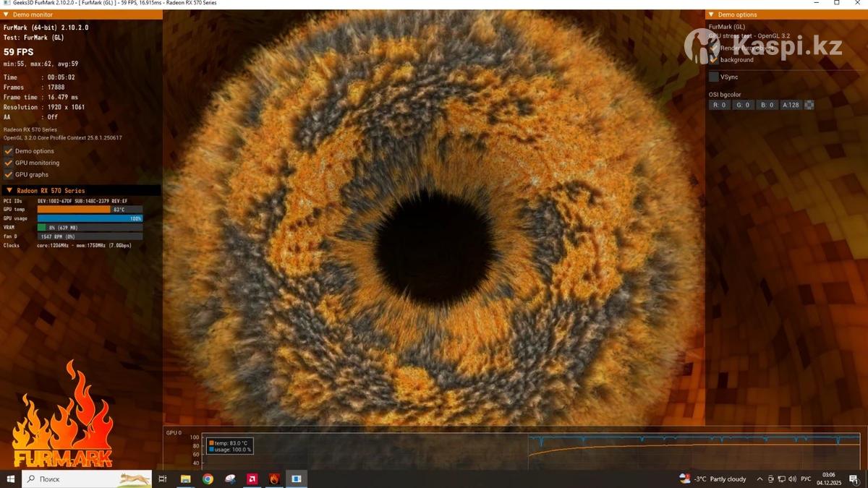Click the Task View icon
This screenshot has width=868, height=488.
(x=163, y=479)
